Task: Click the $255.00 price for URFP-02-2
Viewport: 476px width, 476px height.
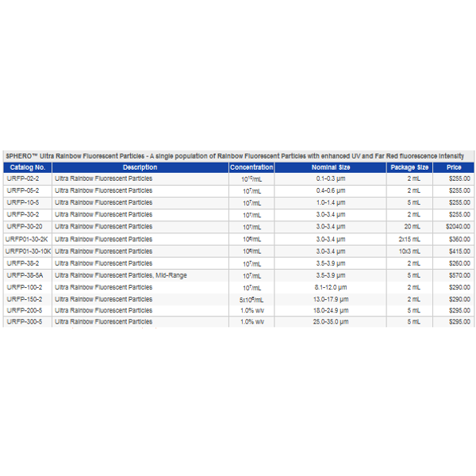Action: pos(459,178)
